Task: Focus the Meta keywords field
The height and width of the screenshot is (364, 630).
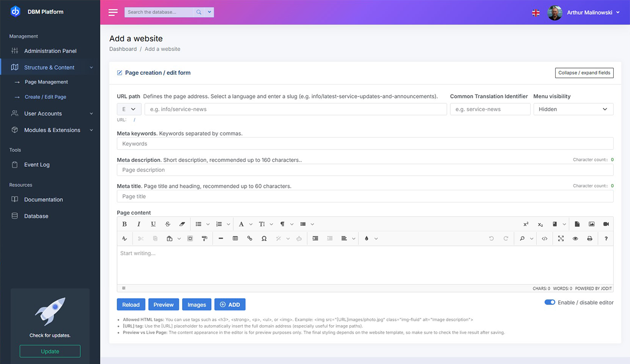Action: click(x=365, y=144)
